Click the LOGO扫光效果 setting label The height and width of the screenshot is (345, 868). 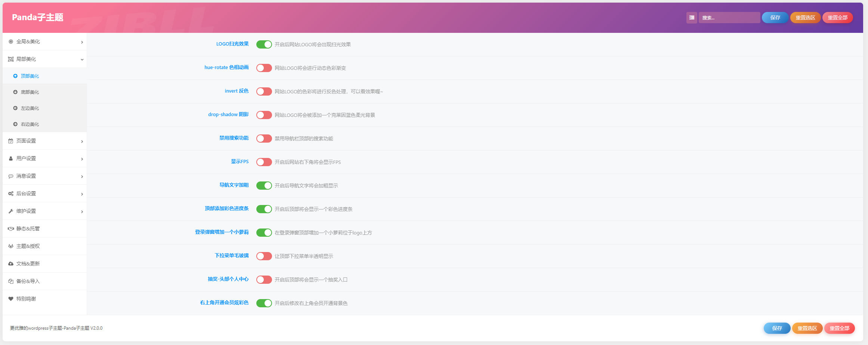pos(232,44)
